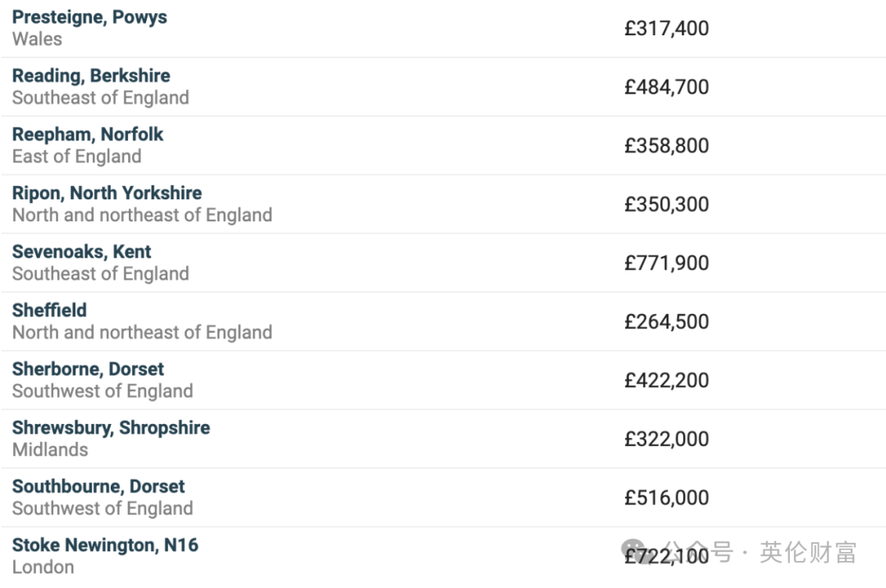886x588 pixels.
Task: Click the £771,900 price for Sevenoaks
Action: tap(666, 263)
